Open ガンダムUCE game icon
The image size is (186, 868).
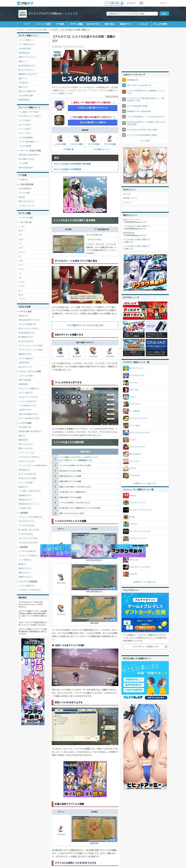pyautogui.click(x=126, y=475)
